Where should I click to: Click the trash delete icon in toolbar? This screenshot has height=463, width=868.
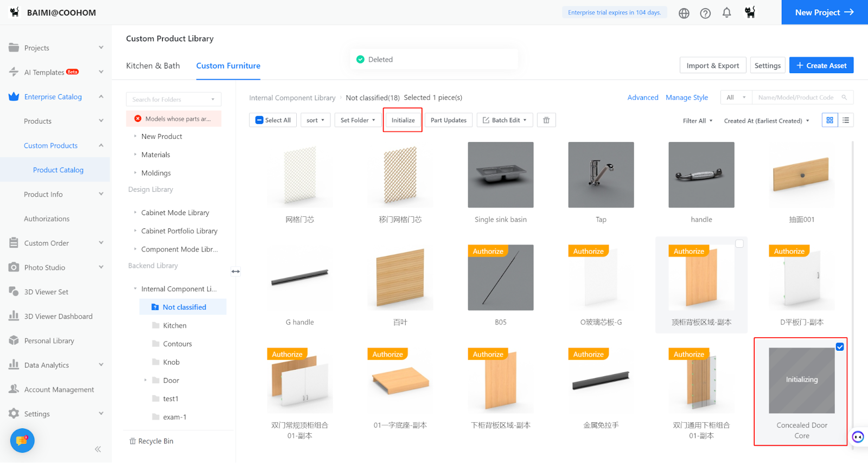[546, 120]
